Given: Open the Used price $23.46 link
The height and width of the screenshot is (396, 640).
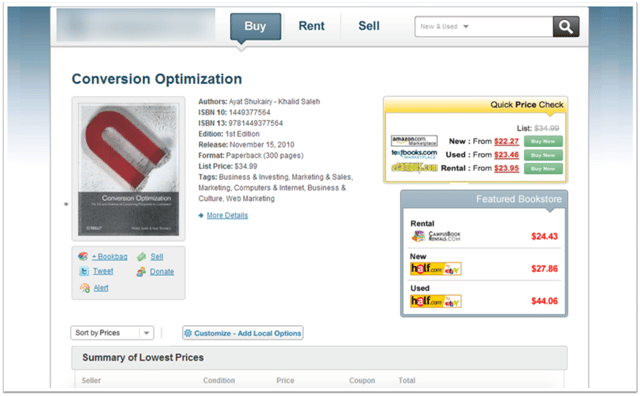Looking at the screenshot, I should point(507,155).
